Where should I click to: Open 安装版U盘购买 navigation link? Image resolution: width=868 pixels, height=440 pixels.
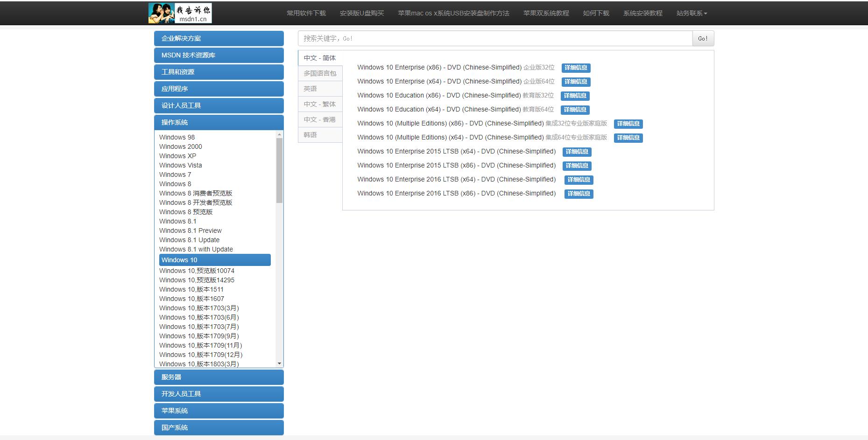(x=362, y=13)
